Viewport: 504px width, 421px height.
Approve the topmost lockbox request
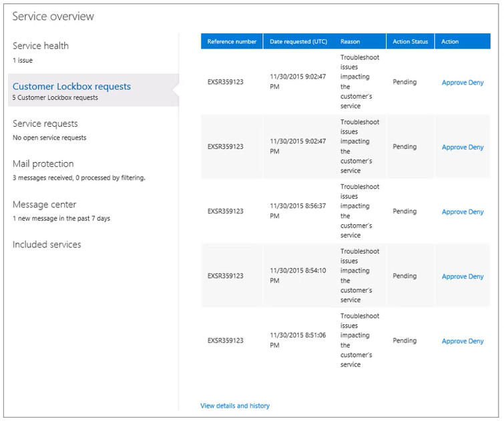(454, 83)
